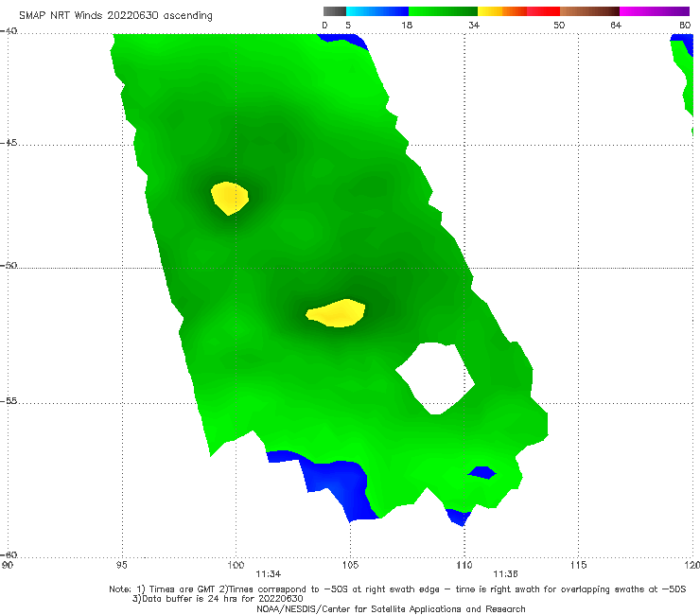Click the latitude label '-45'

[9, 143]
